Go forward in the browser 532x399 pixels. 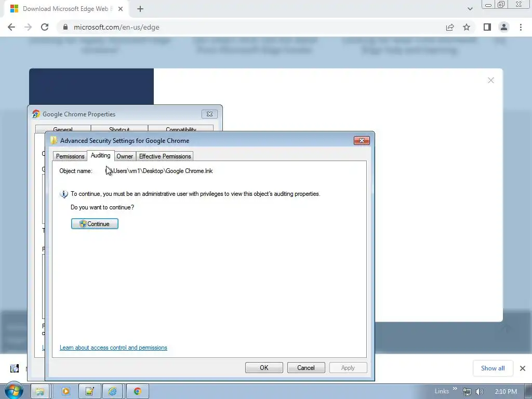point(28,27)
